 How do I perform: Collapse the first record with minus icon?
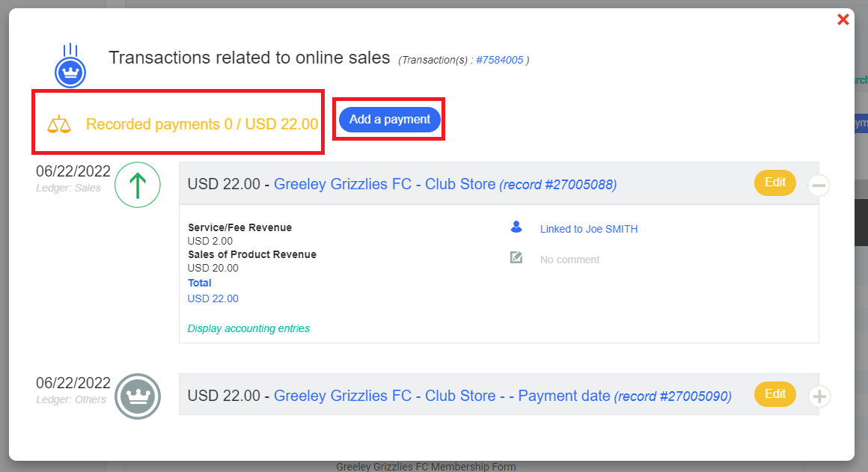pos(819,185)
